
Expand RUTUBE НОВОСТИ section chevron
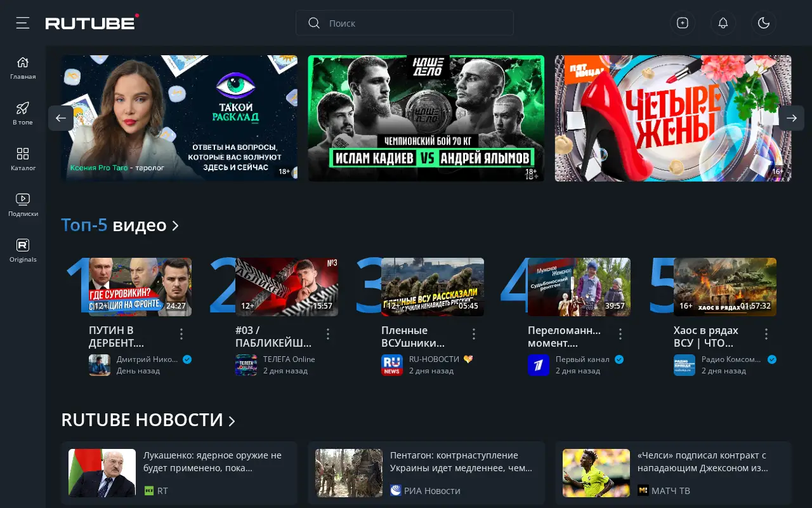[x=232, y=421]
